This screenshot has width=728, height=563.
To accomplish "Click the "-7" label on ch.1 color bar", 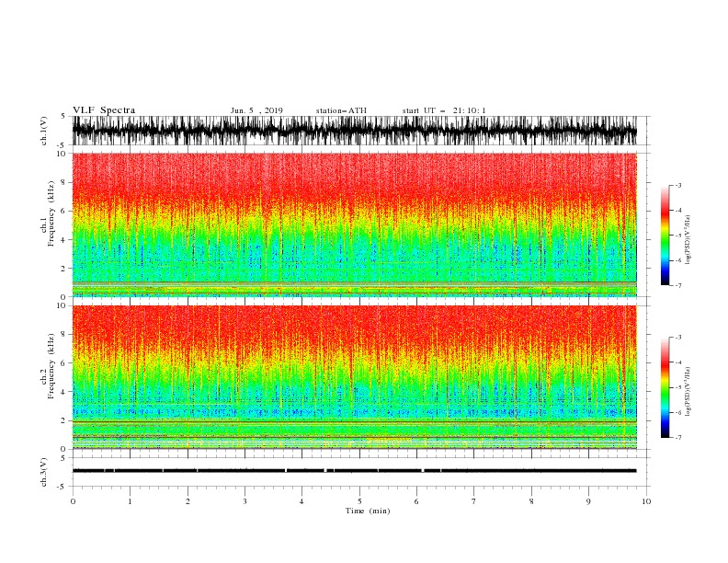I will (678, 285).
